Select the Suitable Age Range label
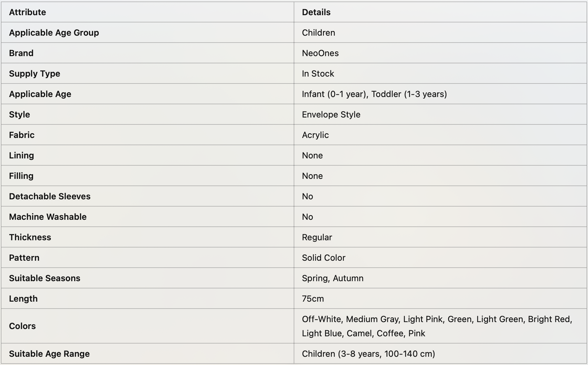 49,354
